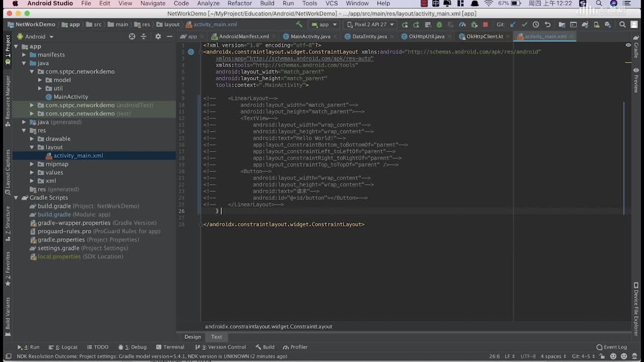The image size is (644, 362).
Task: Open the Refactor menu
Action: click(x=239, y=4)
